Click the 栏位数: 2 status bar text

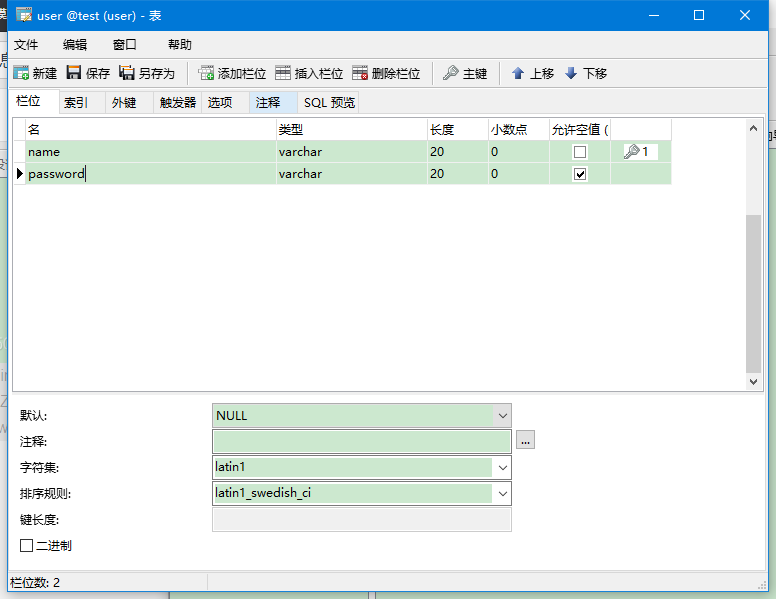(35, 583)
